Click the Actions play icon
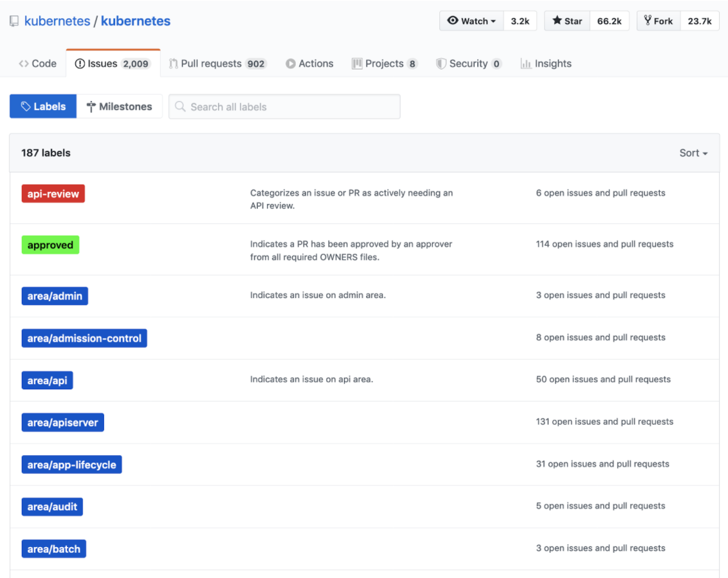Image resolution: width=728 pixels, height=578 pixels. (291, 64)
